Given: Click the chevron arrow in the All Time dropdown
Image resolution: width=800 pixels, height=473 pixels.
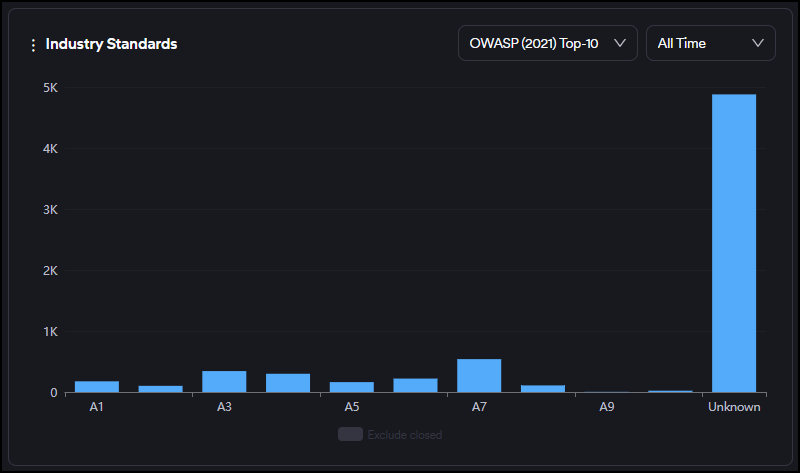Looking at the screenshot, I should click(x=758, y=43).
